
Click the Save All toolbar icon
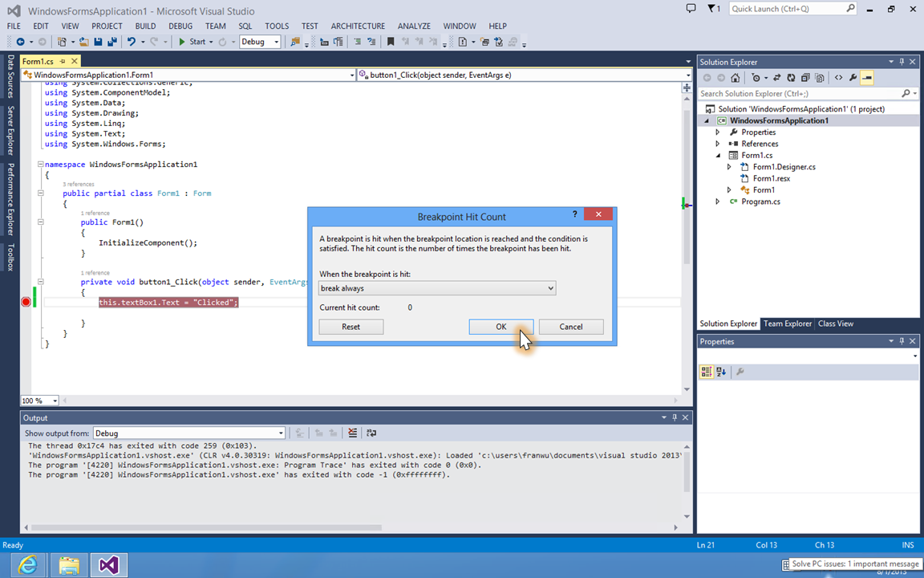point(111,42)
